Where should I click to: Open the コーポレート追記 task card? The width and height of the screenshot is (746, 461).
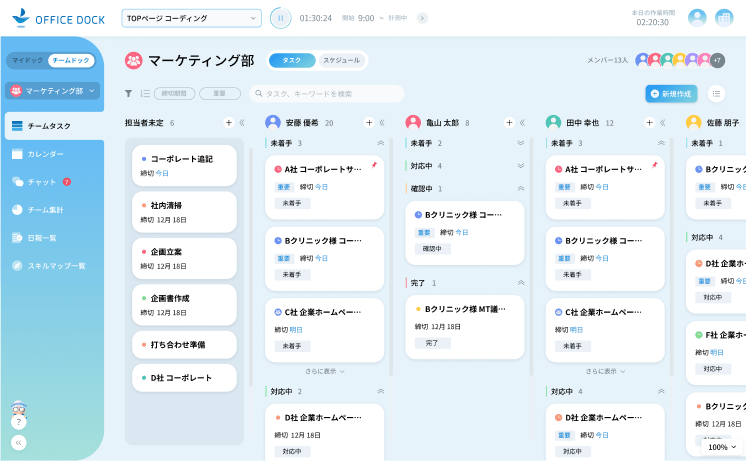pyautogui.click(x=185, y=166)
